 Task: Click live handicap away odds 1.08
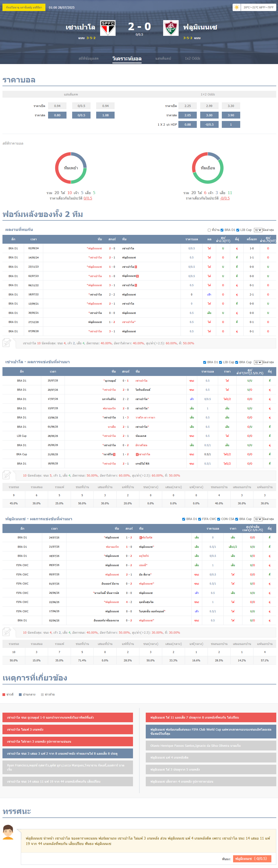point(106,115)
